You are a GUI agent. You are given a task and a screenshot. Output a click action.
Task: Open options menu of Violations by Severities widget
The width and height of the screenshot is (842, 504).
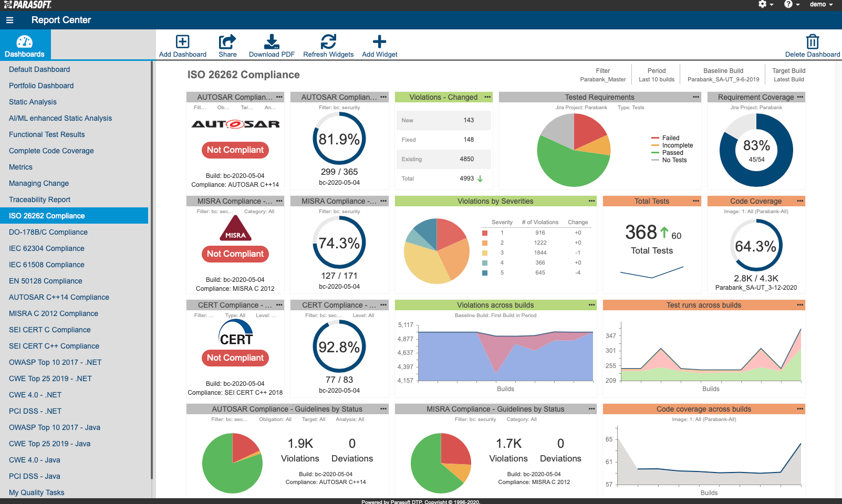[x=592, y=201]
